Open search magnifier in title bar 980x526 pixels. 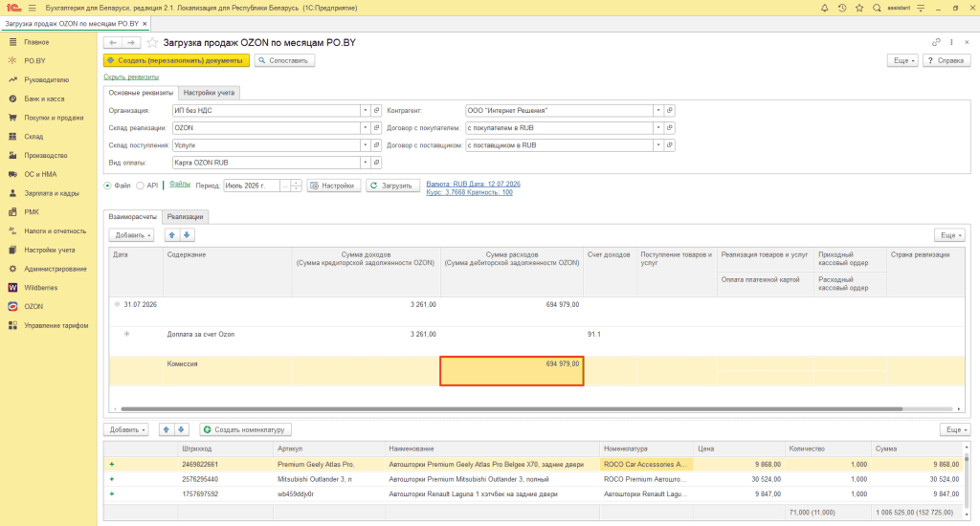[877, 8]
